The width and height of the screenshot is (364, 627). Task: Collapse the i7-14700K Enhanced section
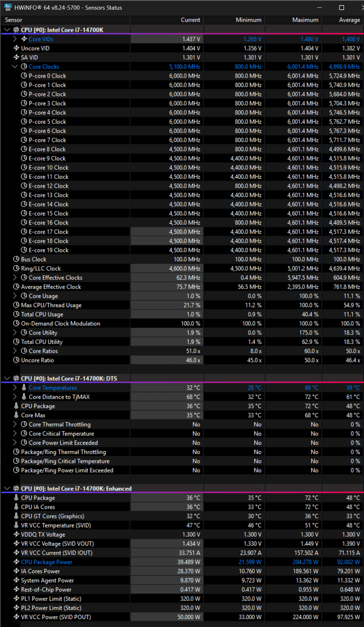[x=7, y=488]
